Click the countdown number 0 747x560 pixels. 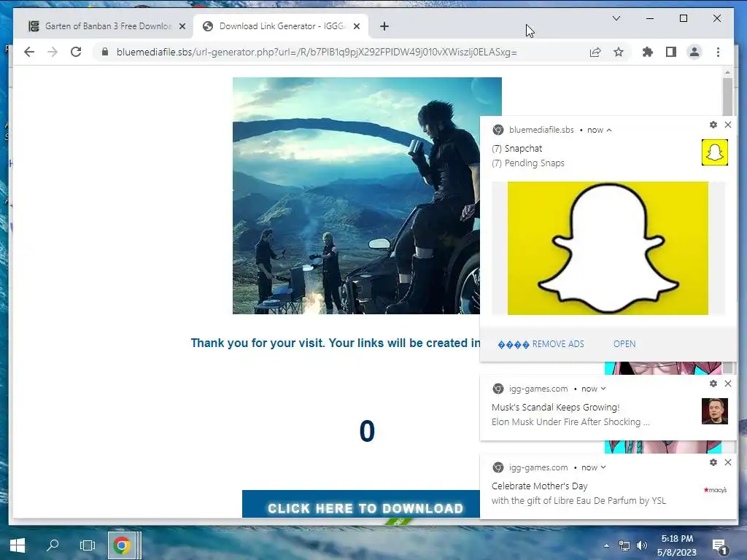367,431
